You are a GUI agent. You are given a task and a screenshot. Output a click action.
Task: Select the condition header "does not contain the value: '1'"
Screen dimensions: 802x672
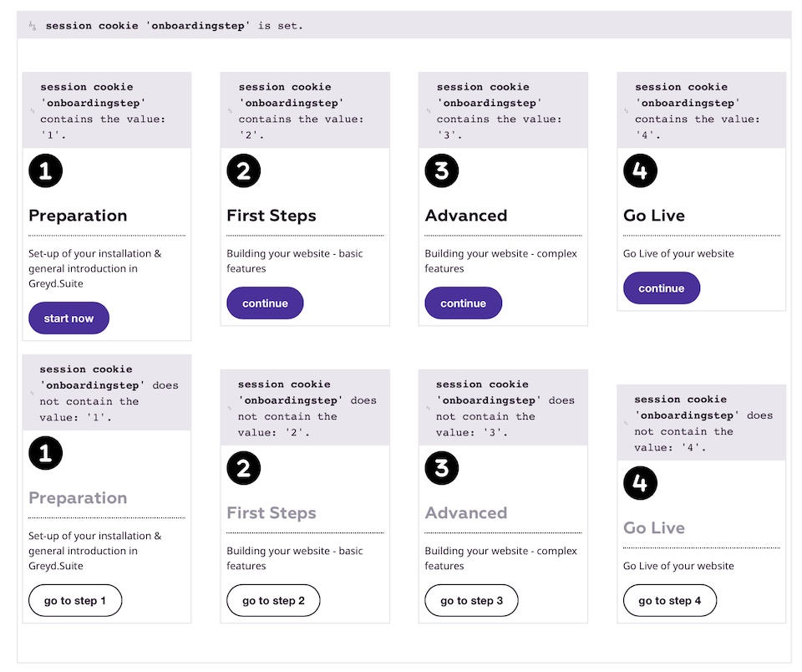tap(107, 393)
